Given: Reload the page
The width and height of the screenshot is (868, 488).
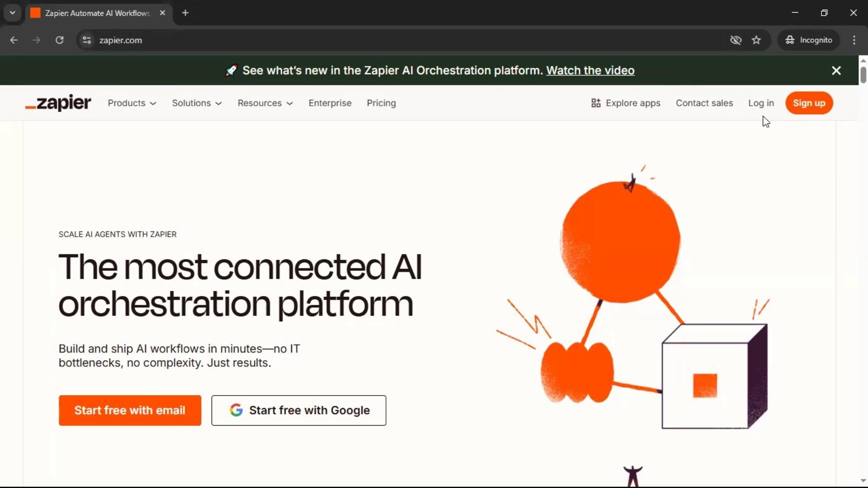Looking at the screenshot, I should (59, 40).
